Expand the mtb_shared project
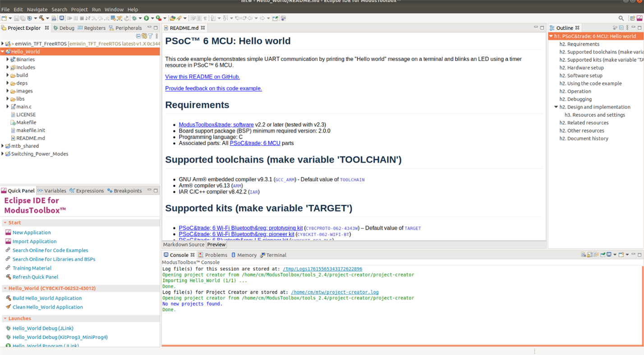Viewport: 644px width, 355px height. click(x=3, y=146)
